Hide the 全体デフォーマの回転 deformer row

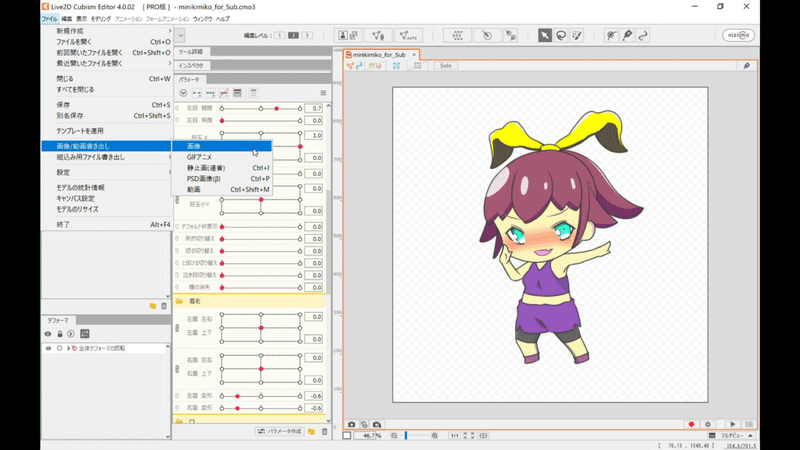click(48, 348)
